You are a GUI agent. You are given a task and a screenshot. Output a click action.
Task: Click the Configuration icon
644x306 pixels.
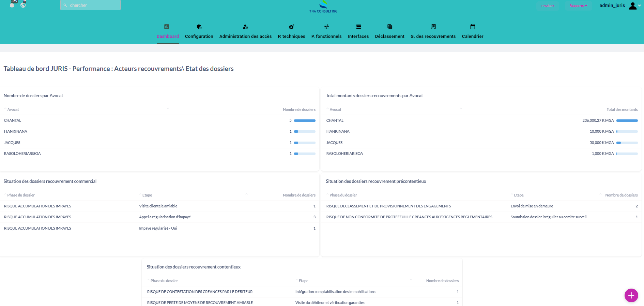point(199,27)
